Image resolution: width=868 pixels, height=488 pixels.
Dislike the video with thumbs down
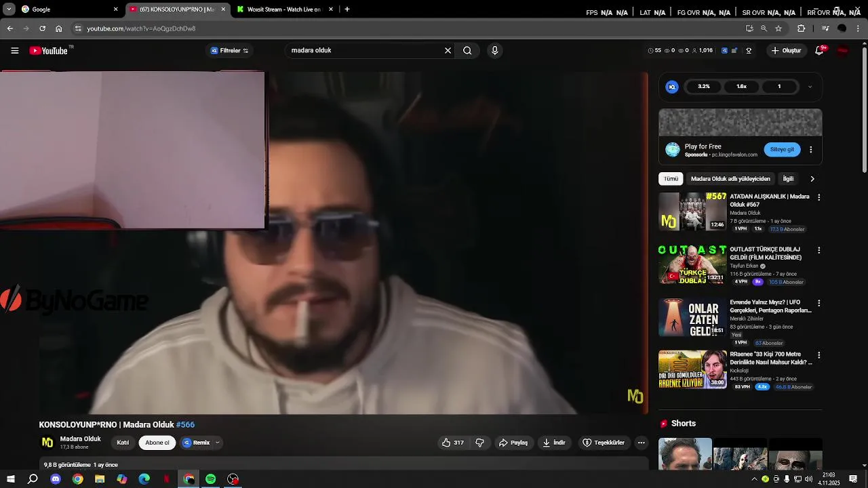tap(479, 443)
